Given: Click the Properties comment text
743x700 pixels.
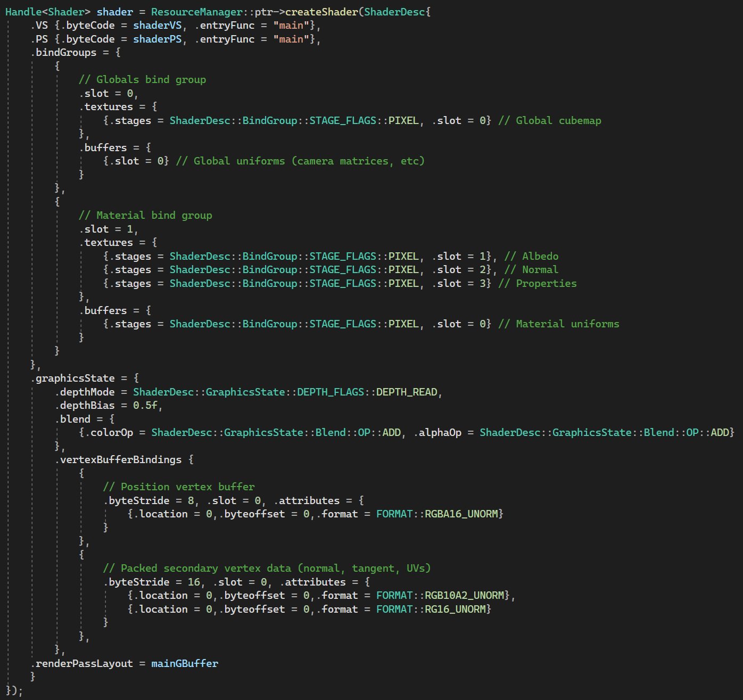Looking at the screenshot, I should pyautogui.click(x=538, y=283).
